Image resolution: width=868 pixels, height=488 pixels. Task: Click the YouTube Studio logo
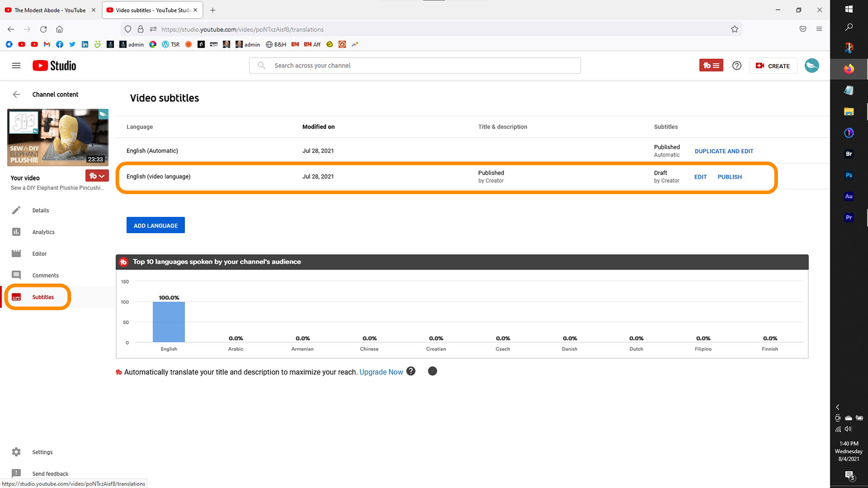(x=54, y=66)
